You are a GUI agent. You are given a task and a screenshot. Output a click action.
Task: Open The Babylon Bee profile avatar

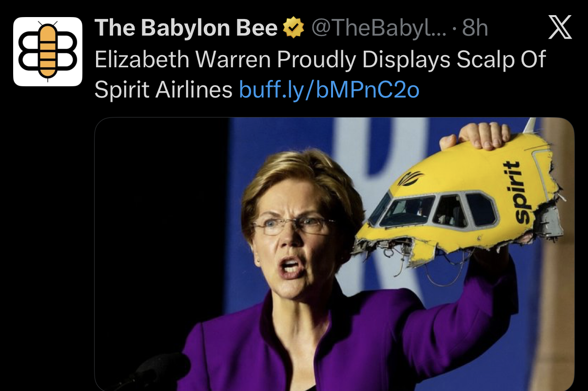pos(48,52)
